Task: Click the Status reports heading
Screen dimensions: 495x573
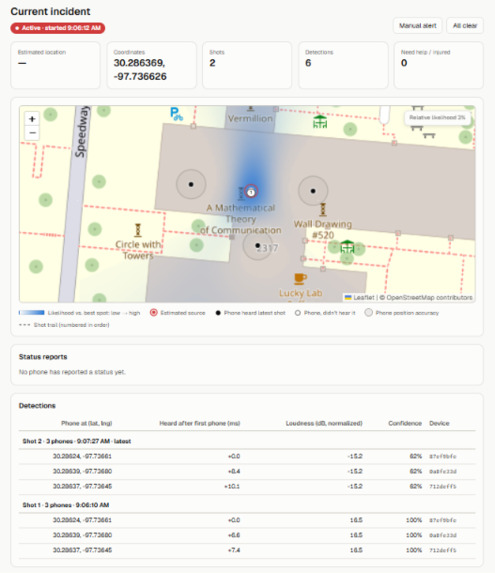Action: (43, 357)
